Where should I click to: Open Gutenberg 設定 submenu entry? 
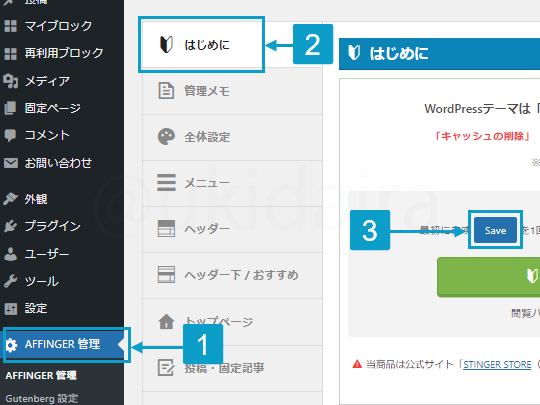(x=42, y=398)
